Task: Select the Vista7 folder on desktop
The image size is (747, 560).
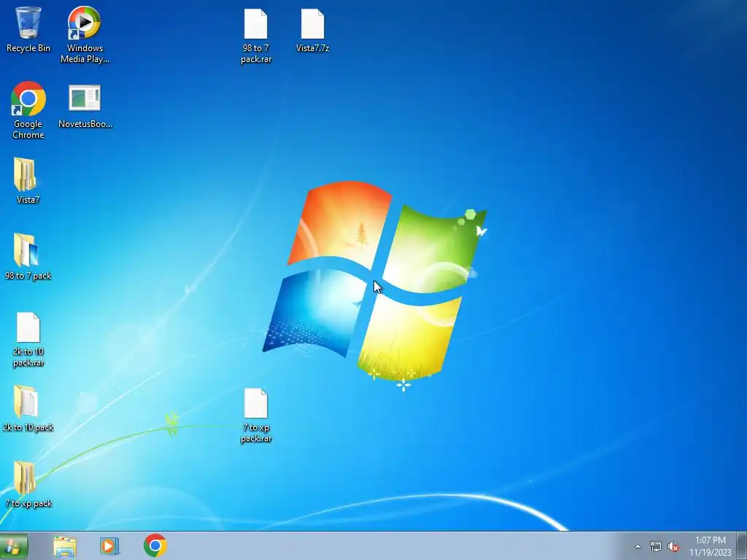Action: [28, 181]
